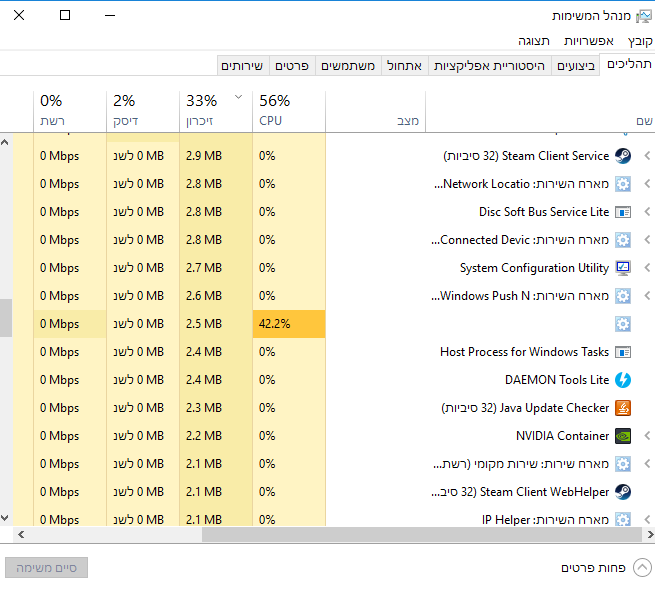The image size is (655, 590).
Task: Expand the Steam Client Service row
Action: click(647, 156)
